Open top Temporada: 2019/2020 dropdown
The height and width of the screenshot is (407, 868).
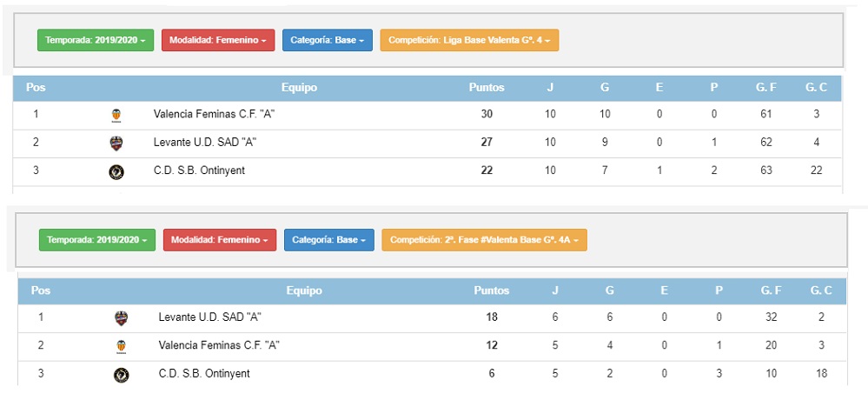tap(96, 40)
